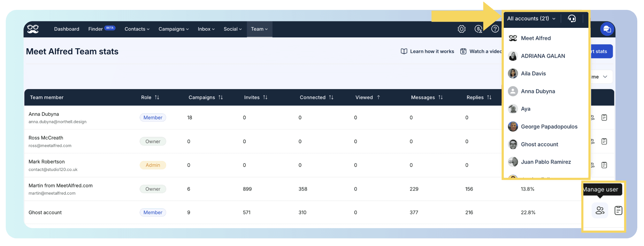Expand the All accounts (21) dropdown
The width and height of the screenshot is (644, 246).
pyautogui.click(x=531, y=19)
